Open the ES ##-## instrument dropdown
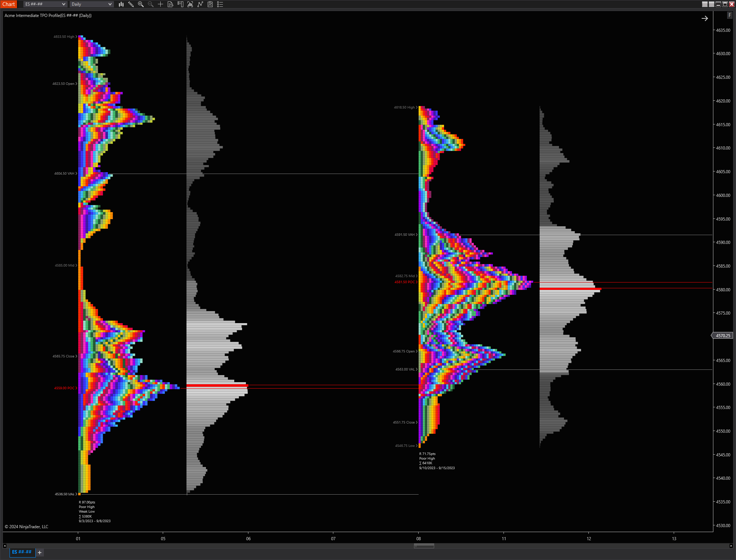This screenshot has width=736, height=560. (45, 4)
